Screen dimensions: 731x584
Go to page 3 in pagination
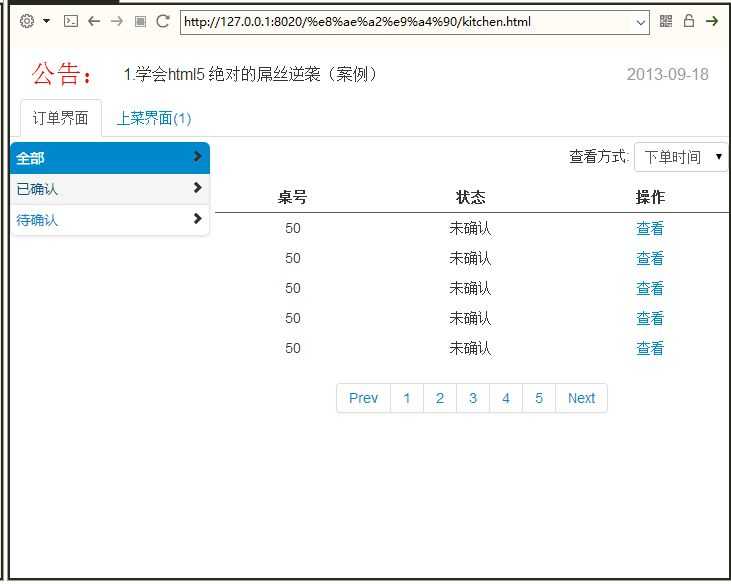tap(473, 398)
